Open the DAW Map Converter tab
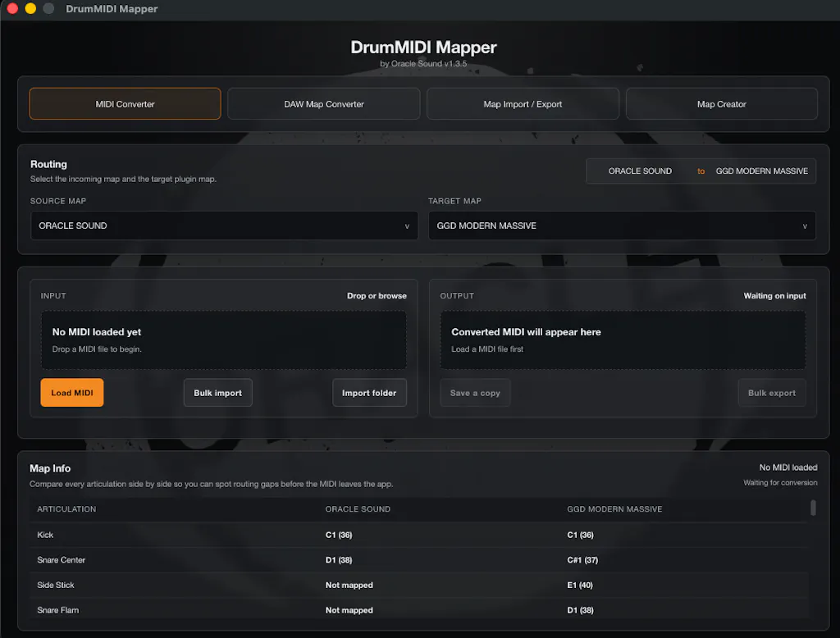 pyautogui.click(x=323, y=104)
